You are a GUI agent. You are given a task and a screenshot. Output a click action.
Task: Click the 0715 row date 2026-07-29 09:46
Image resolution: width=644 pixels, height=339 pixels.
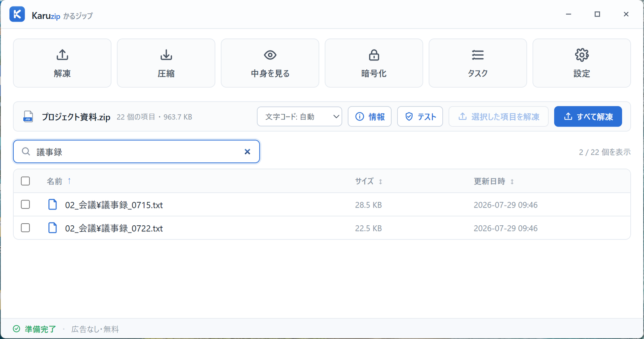point(506,205)
